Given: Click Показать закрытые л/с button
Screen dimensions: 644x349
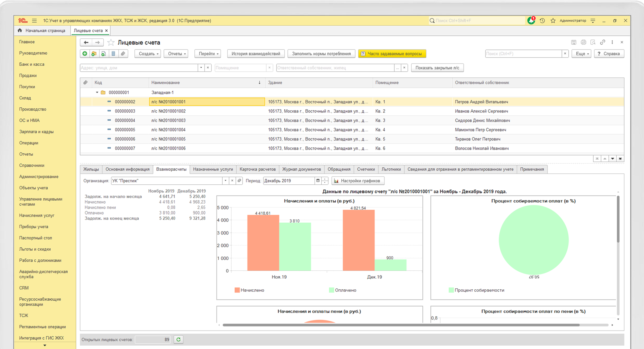Looking at the screenshot, I should click(x=437, y=68).
